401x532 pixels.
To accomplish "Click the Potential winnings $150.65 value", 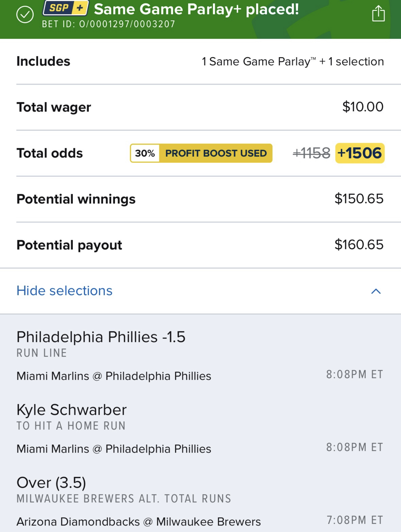I will coord(359,199).
